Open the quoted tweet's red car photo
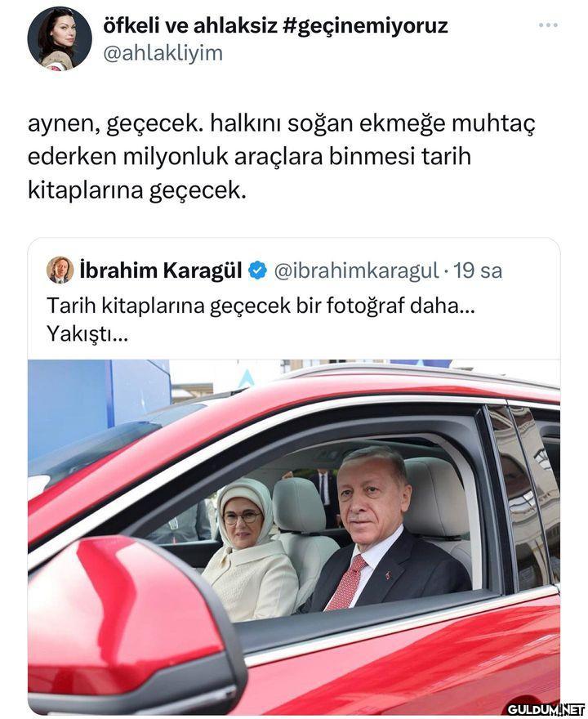This screenshot has height=719, width=588. [294, 537]
